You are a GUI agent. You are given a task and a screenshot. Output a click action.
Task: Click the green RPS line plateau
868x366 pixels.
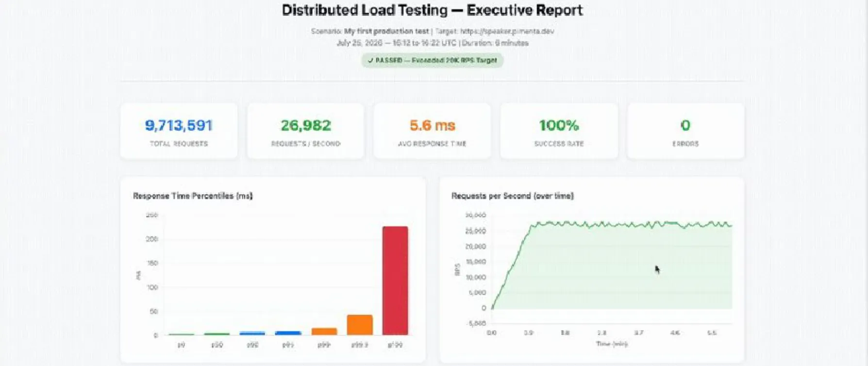tap(631, 224)
